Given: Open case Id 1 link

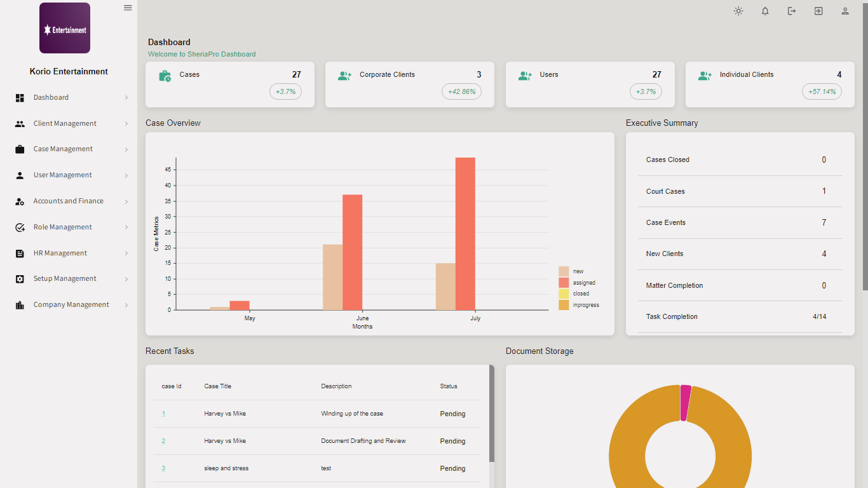Looking at the screenshot, I should (163, 414).
